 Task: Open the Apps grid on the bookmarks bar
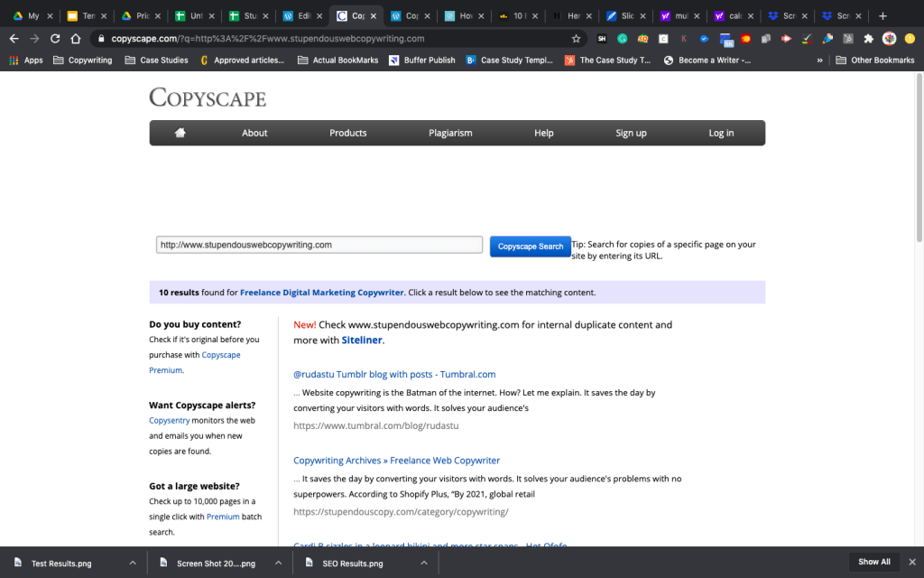15,60
